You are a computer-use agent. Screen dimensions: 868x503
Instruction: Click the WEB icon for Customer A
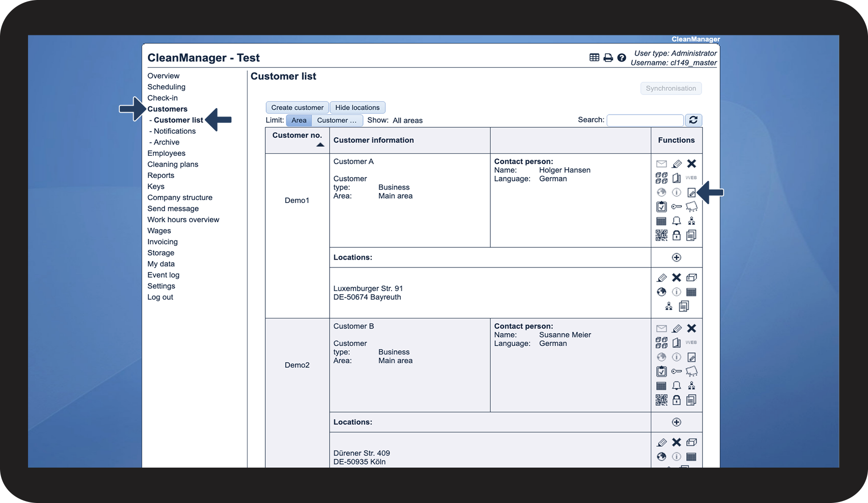[691, 178]
